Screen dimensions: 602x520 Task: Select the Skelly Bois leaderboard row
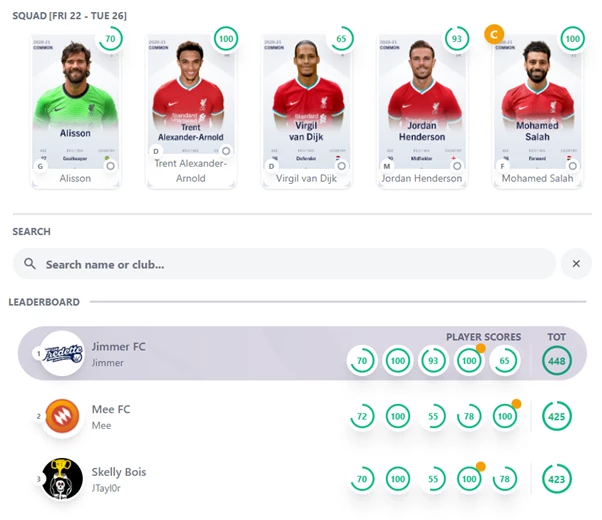[302, 479]
